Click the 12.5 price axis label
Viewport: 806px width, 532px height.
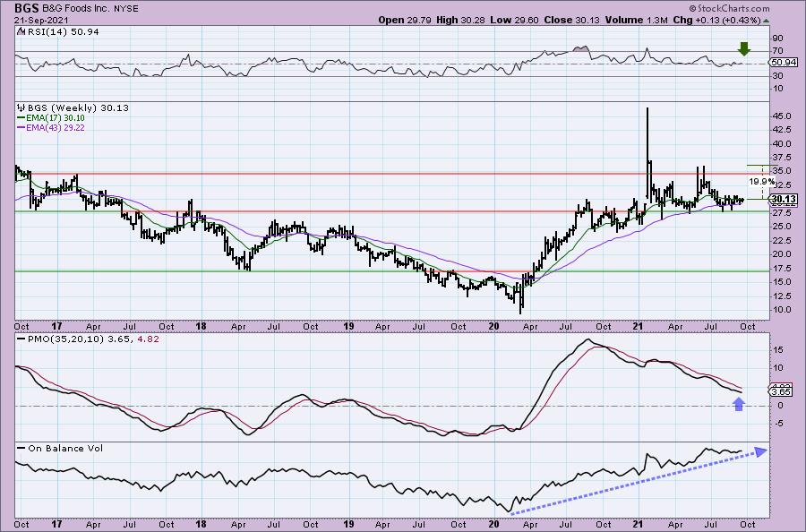pyautogui.click(x=781, y=296)
